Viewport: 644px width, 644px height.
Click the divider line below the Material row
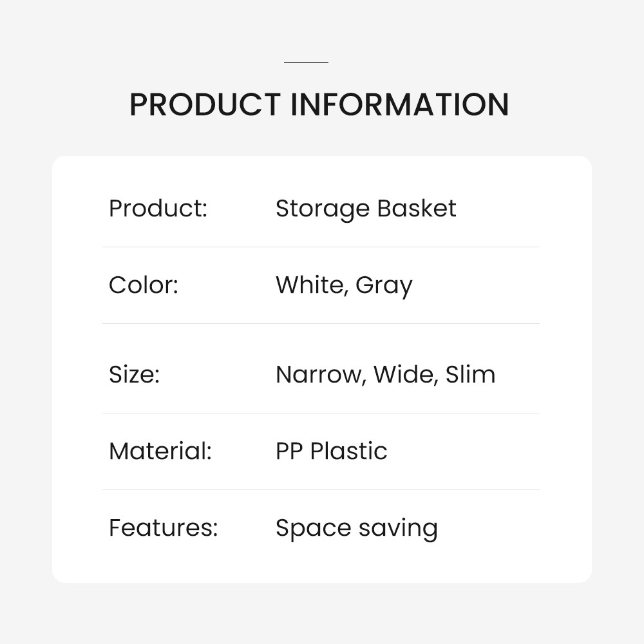pos(321,489)
